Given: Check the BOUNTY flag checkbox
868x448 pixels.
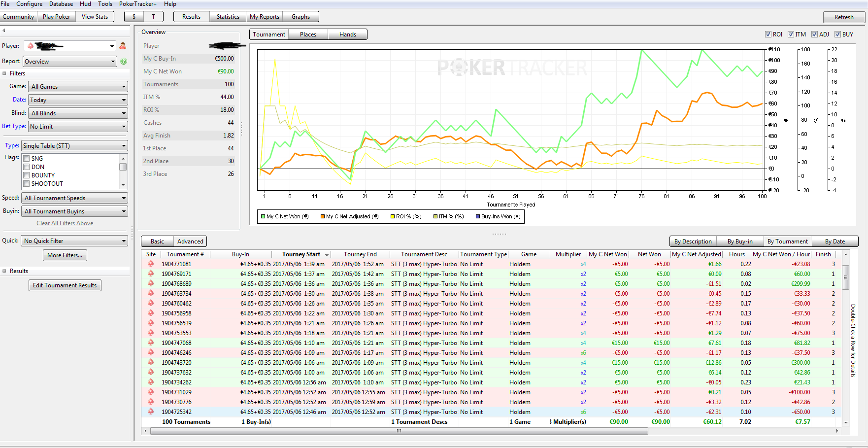Looking at the screenshot, I should 27,175.
